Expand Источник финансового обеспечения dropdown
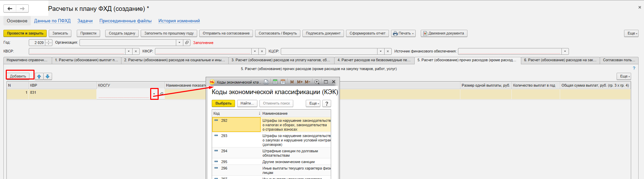Viewport: 644px width, 179px height. (565, 51)
